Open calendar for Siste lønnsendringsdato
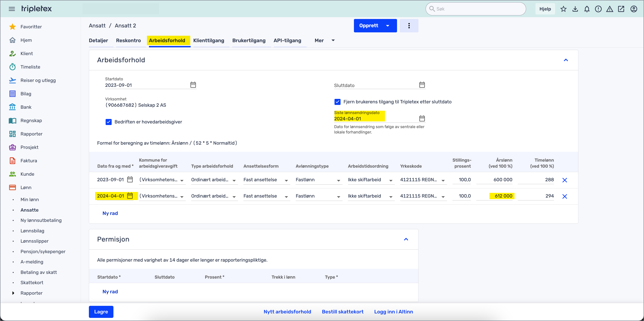Viewport: 644px width, 321px height. point(422,118)
